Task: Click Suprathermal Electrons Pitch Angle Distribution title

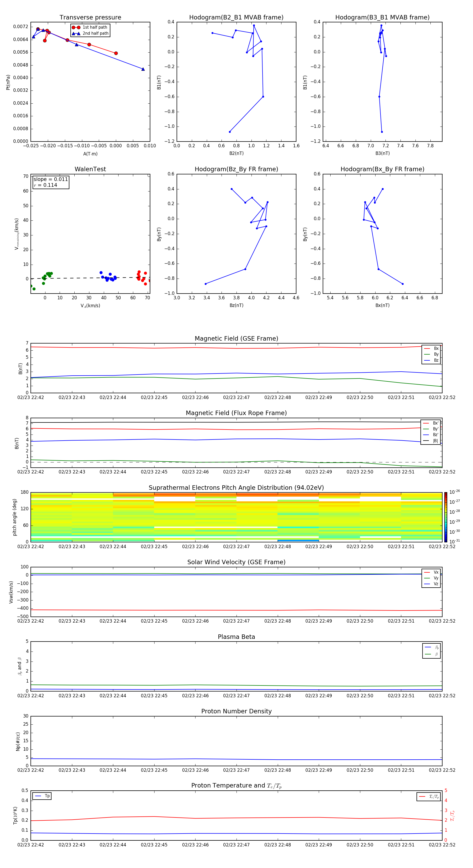Action: [236, 488]
